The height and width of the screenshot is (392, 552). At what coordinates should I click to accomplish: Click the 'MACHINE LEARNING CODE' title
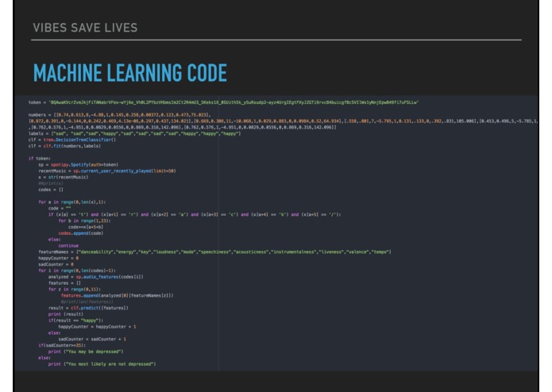tap(130, 73)
